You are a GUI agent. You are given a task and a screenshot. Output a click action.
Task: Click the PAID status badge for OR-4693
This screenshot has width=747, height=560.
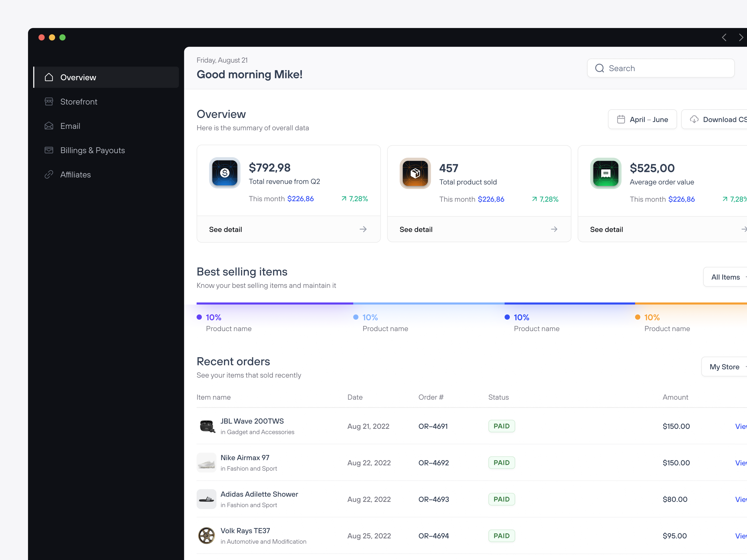click(501, 499)
